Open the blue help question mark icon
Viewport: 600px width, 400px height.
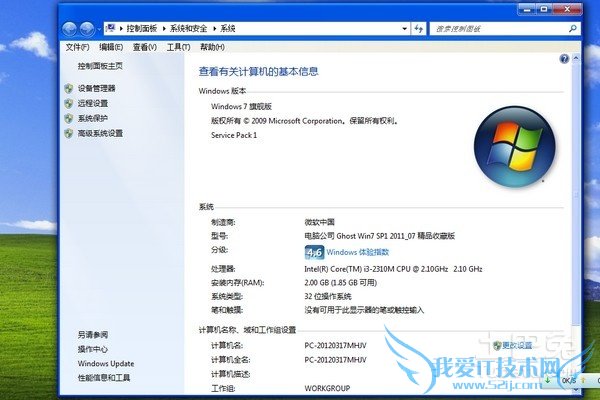564,59
